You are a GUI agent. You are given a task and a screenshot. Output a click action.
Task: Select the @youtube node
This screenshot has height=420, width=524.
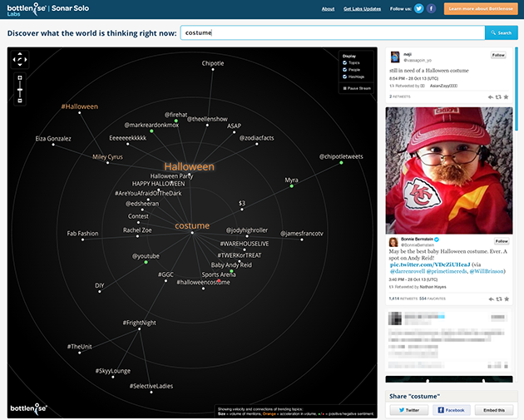(146, 256)
